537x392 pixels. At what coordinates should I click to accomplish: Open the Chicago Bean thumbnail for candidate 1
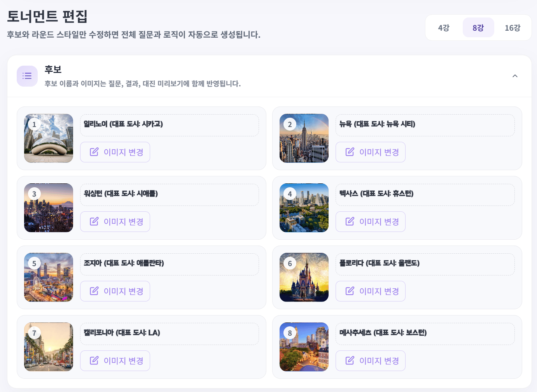[x=49, y=138]
